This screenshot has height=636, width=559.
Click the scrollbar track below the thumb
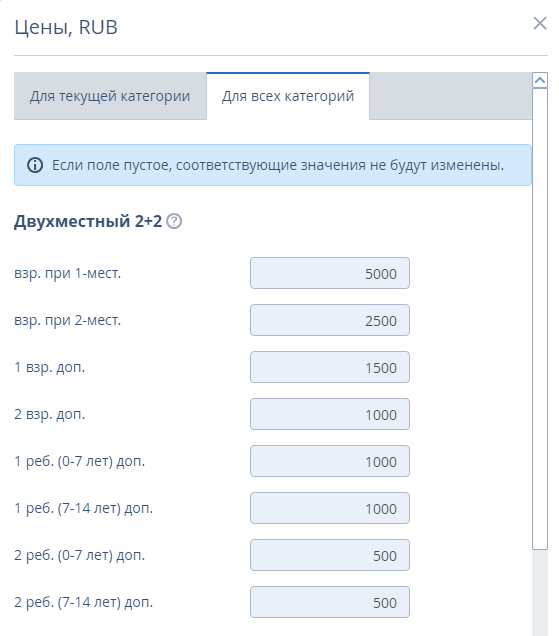540,593
